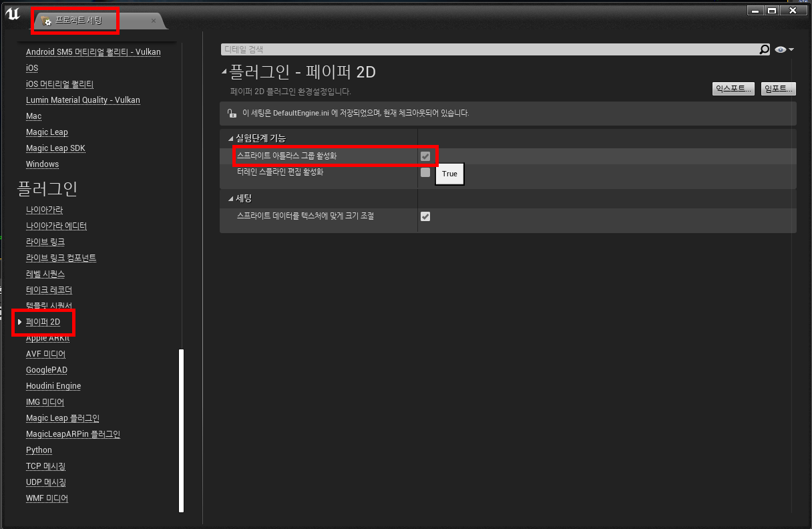The width and height of the screenshot is (812, 529).
Task: Open Android SM5 머티리얼 퀄리티 - Vulkan settings
Action: click(93, 52)
